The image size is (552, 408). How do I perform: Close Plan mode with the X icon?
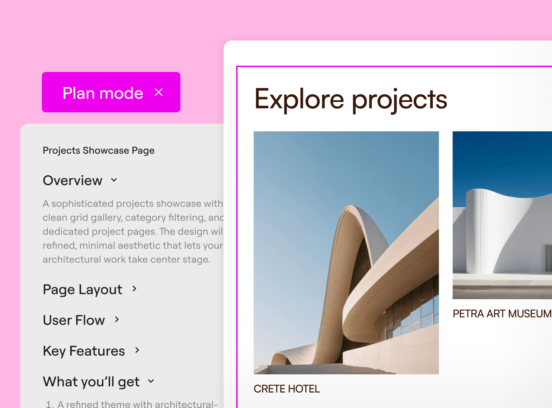tap(159, 92)
